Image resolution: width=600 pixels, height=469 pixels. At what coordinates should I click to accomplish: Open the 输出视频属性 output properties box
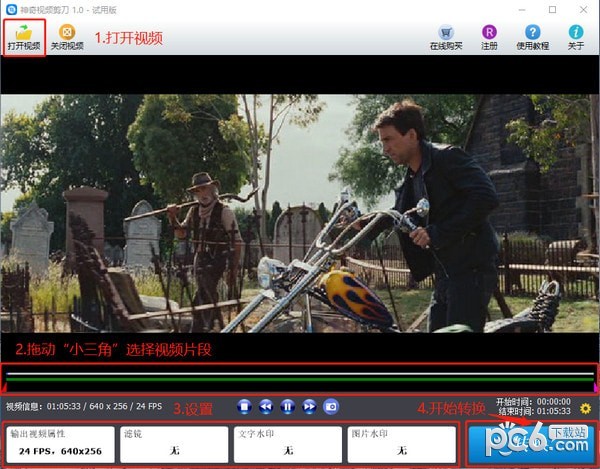point(60,444)
